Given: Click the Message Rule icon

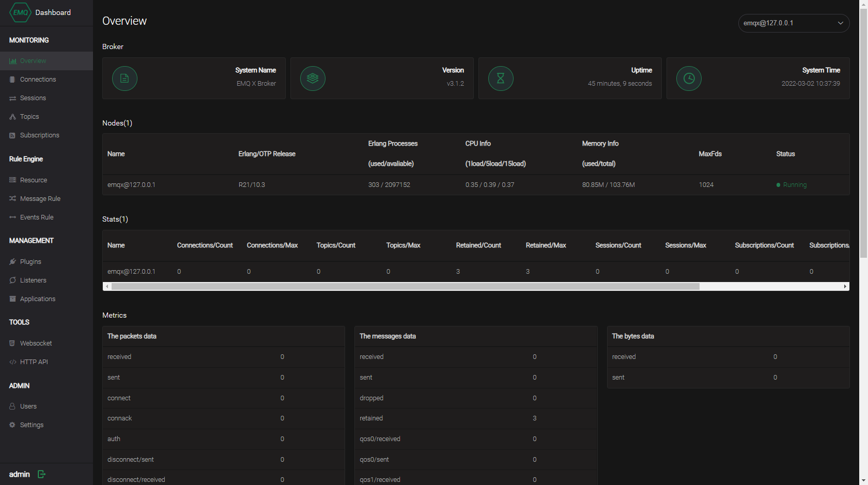Looking at the screenshot, I should tap(12, 198).
